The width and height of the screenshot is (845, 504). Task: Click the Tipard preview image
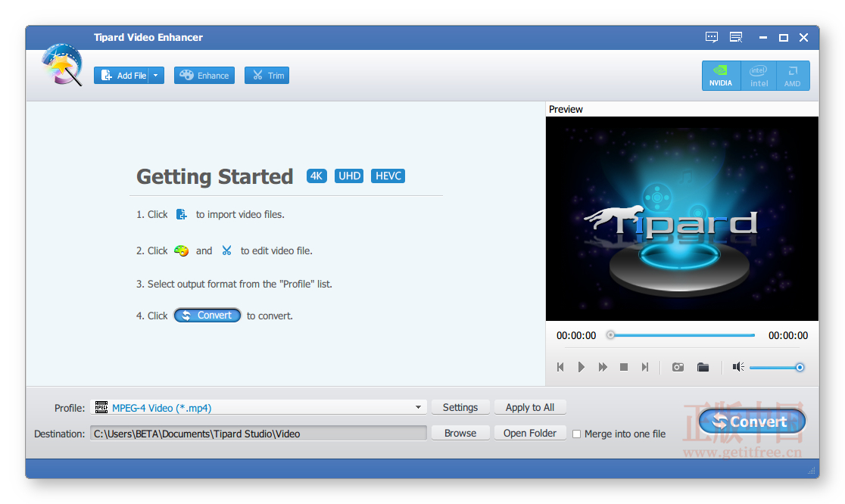click(x=681, y=219)
